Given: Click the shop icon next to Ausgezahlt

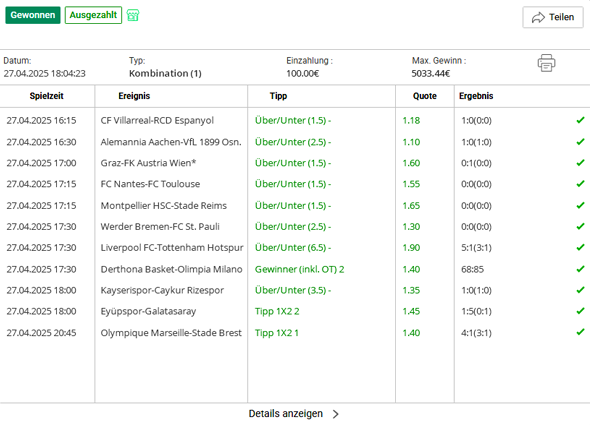Looking at the screenshot, I should [133, 15].
